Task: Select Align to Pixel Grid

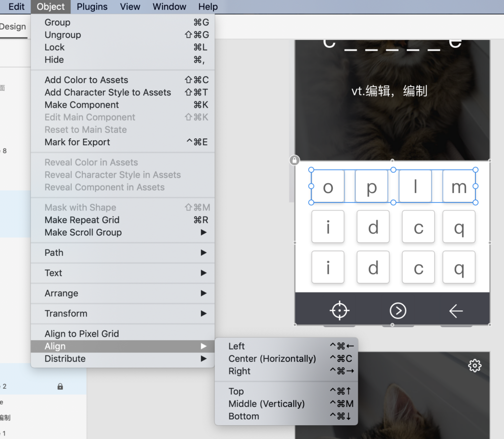Action: coord(82,334)
